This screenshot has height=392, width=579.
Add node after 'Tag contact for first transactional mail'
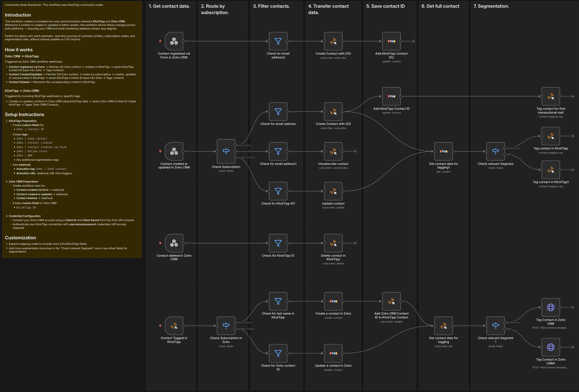click(572, 96)
